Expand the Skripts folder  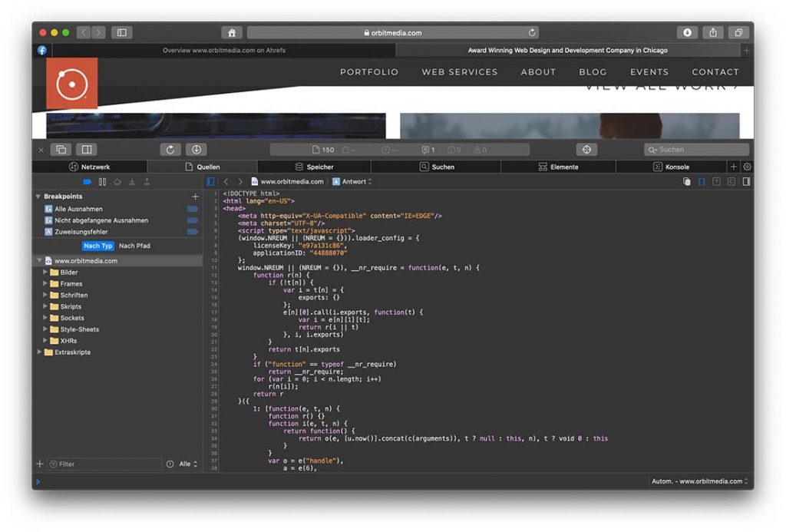(45, 306)
